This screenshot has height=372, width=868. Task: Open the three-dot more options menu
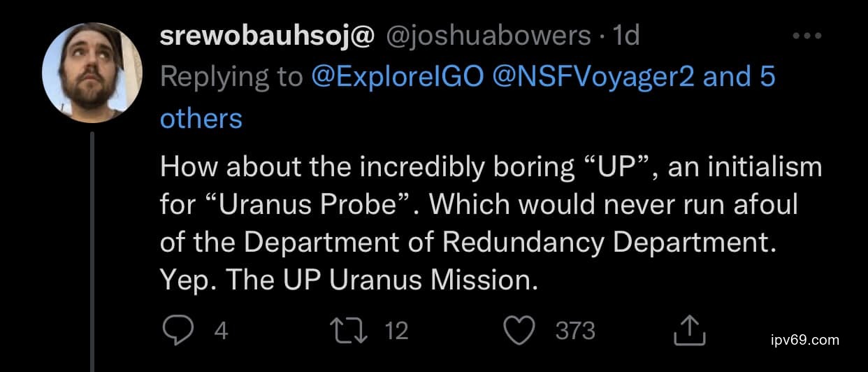[x=806, y=36]
